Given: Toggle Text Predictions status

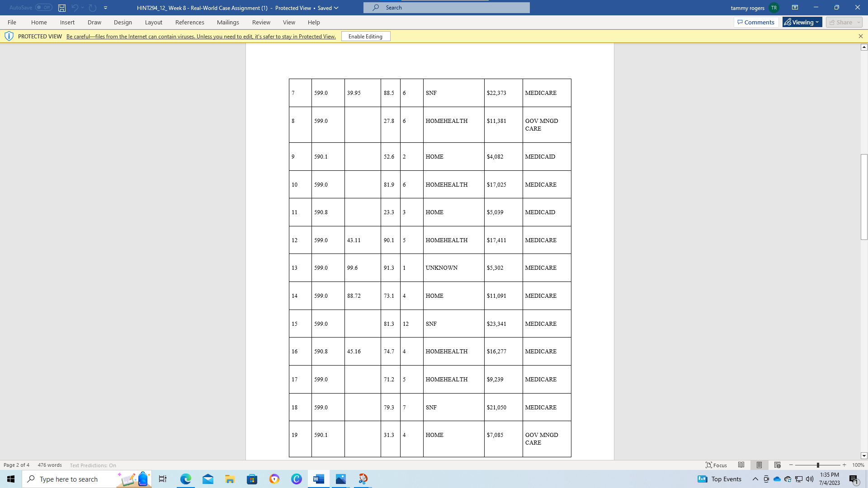Looking at the screenshot, I should point(93,465).
